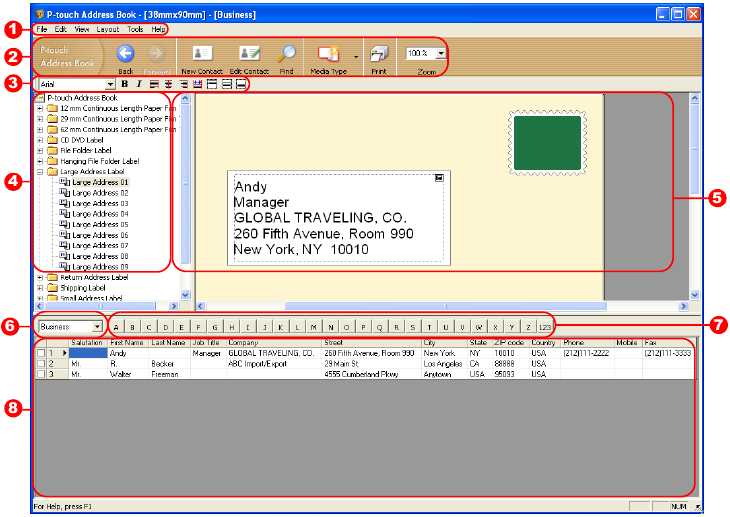
Task: Open Media Type dropdown arrow
Action: coord(356,57)
